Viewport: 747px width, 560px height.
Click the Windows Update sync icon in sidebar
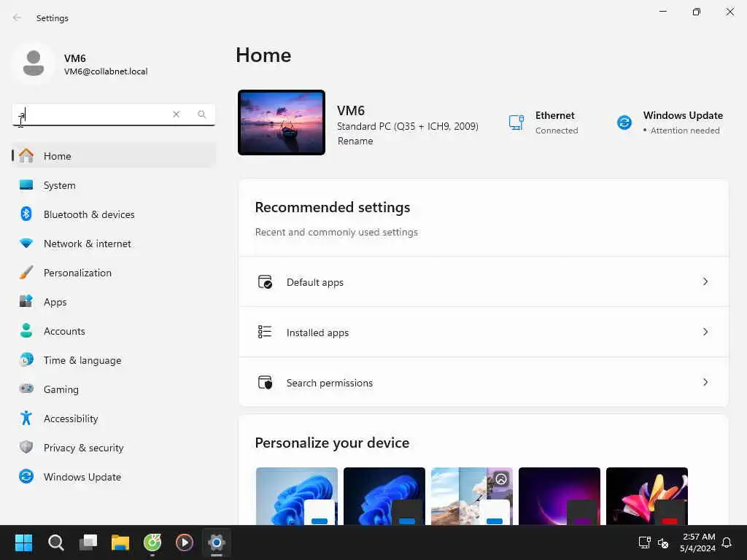click(26, 476)
